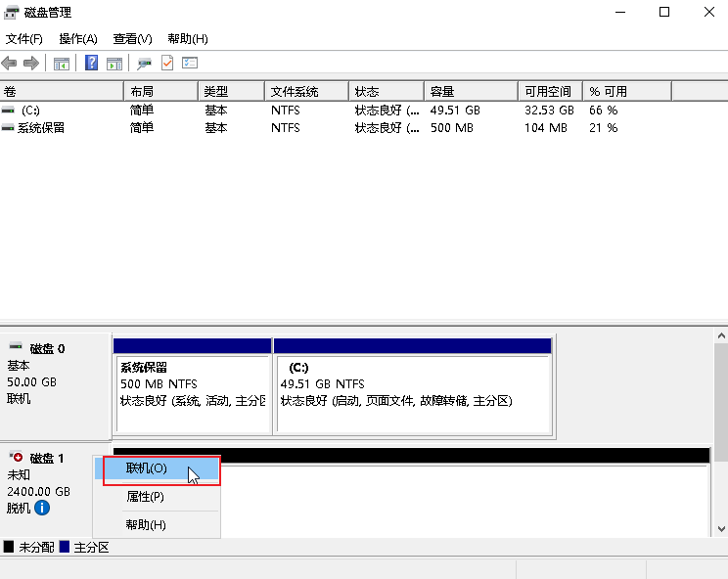Screen dimensions: 728x579
Task: Open the 文件(F) menu
Action: point(24,39)
